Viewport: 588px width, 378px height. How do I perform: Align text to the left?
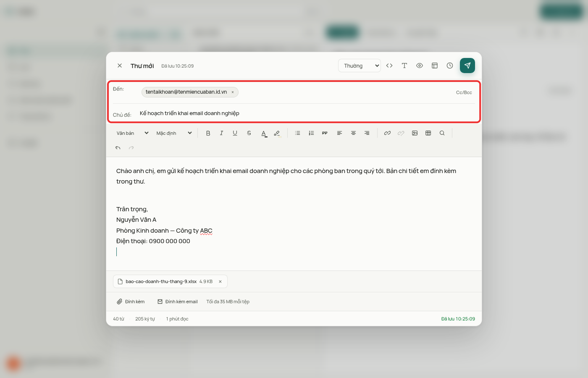click(339, 133)
